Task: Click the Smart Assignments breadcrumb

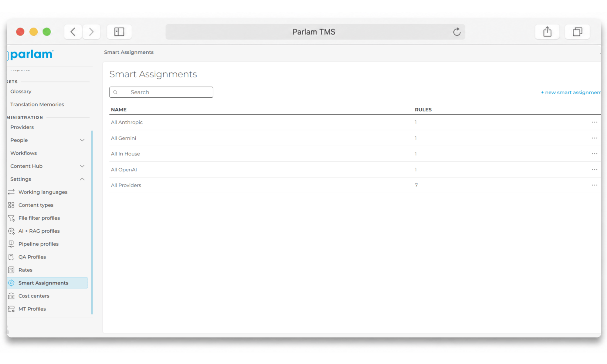Action: (x=129, y=52)
